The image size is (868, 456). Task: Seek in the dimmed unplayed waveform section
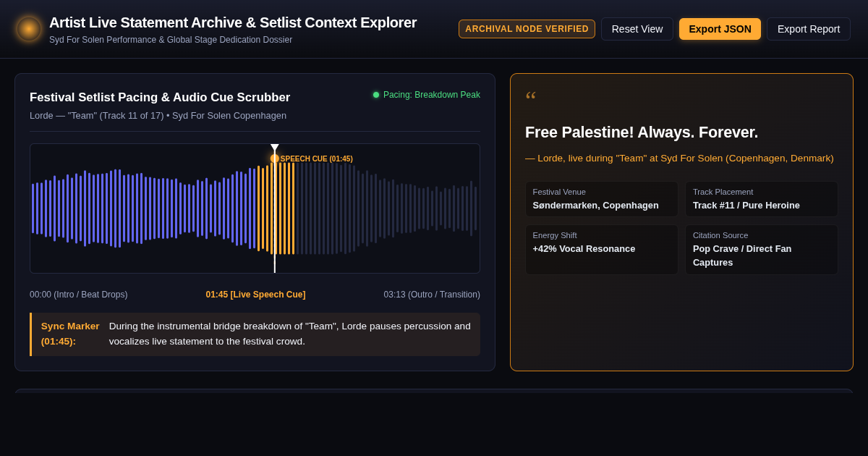tap(386, 208)
